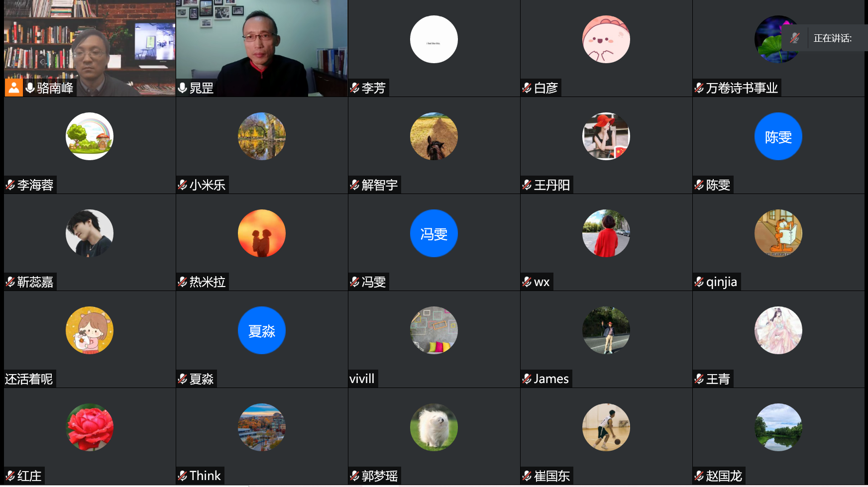Click the name label vivill
This screenshot has height=487, width=868.
pos(362,379)
